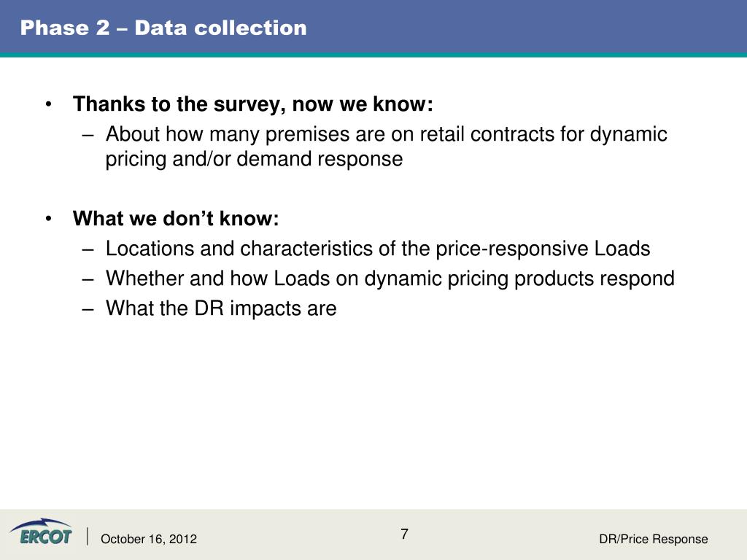Click the teal line under the title bar
This screenshot has width=747, height=560.
tap(373, 55)
